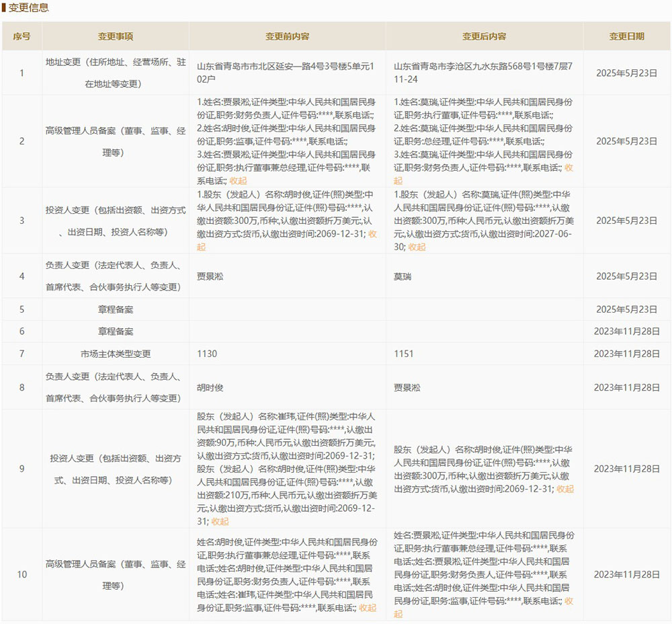Select 章程备案 item in row 5
Viewport: 672px width, 624px height.
(116, 309)
